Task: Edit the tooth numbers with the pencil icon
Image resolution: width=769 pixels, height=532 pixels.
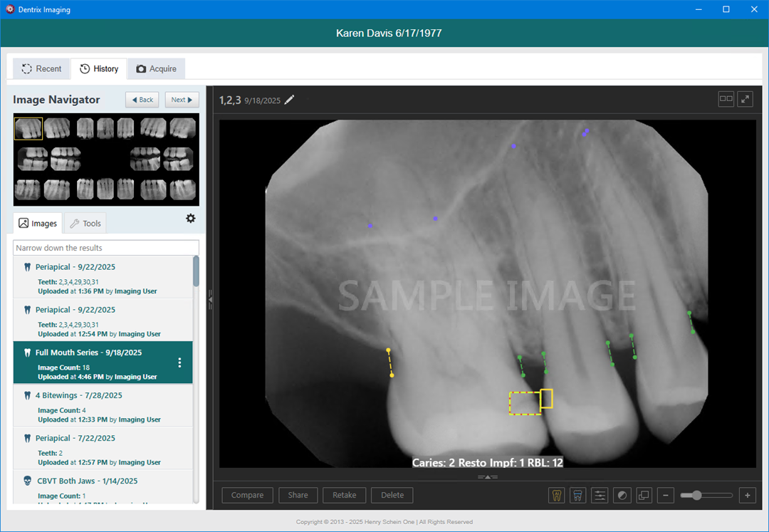Action: pos(289,100)
